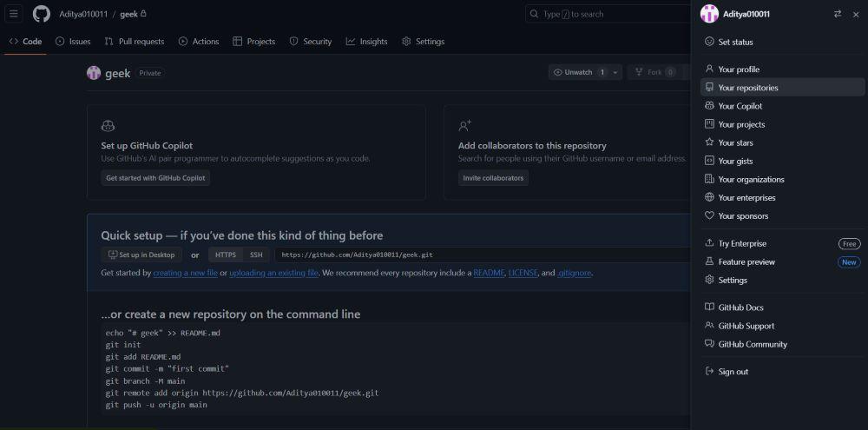Expand the Unwatch dropdown arrow
This screenshot has height=430, width=868.
615,72
